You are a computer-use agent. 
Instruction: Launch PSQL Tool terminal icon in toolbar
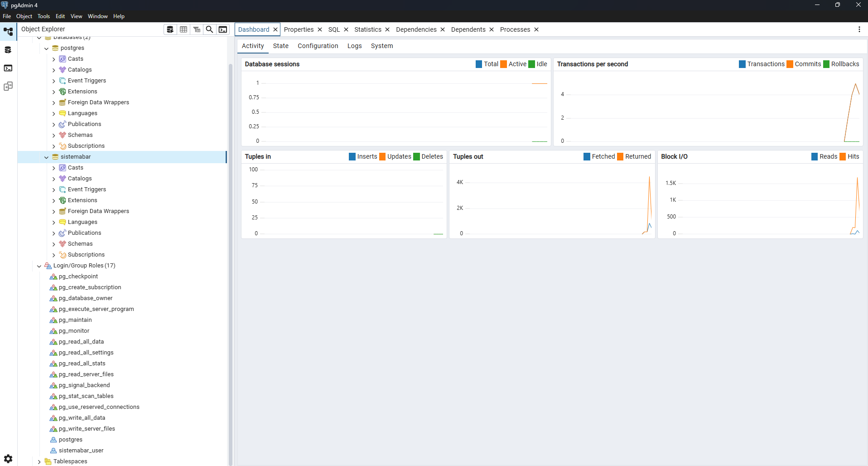(223, 29)
